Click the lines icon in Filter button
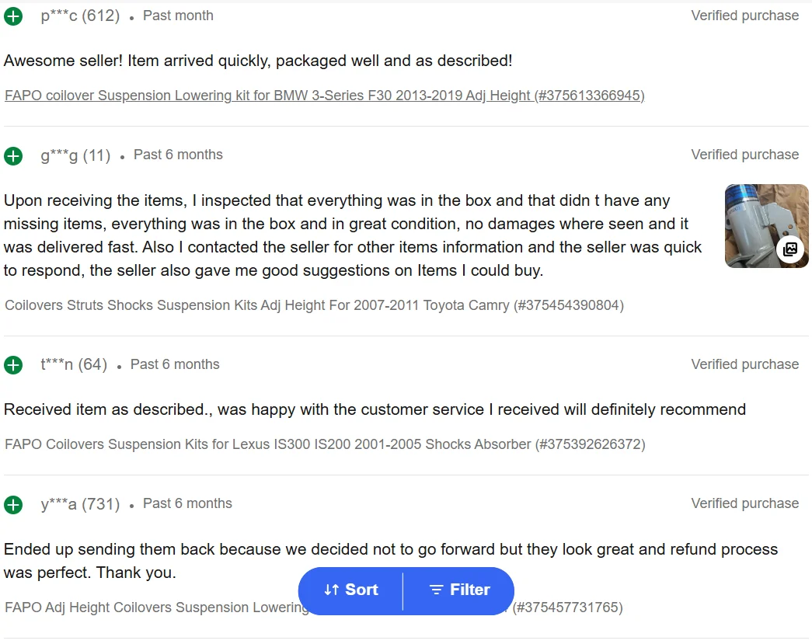 click(437, 590)
